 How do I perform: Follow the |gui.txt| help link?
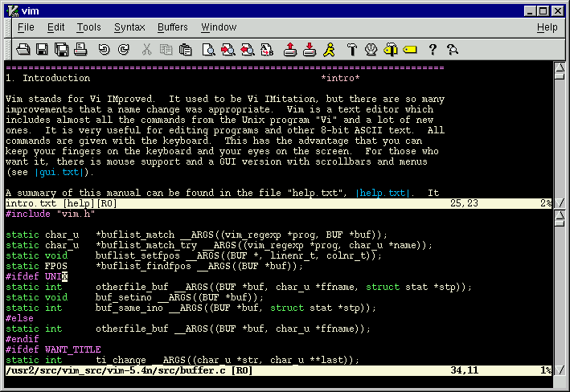[61, 172]
